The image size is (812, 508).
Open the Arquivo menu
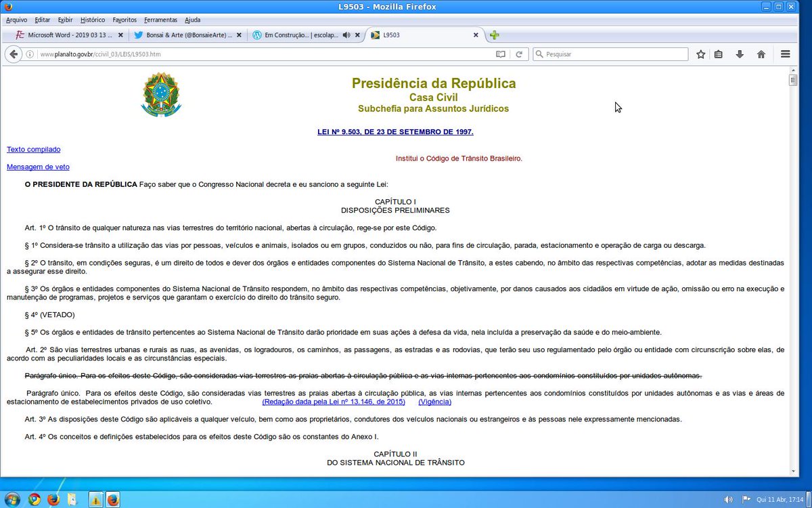pos(16,20)
